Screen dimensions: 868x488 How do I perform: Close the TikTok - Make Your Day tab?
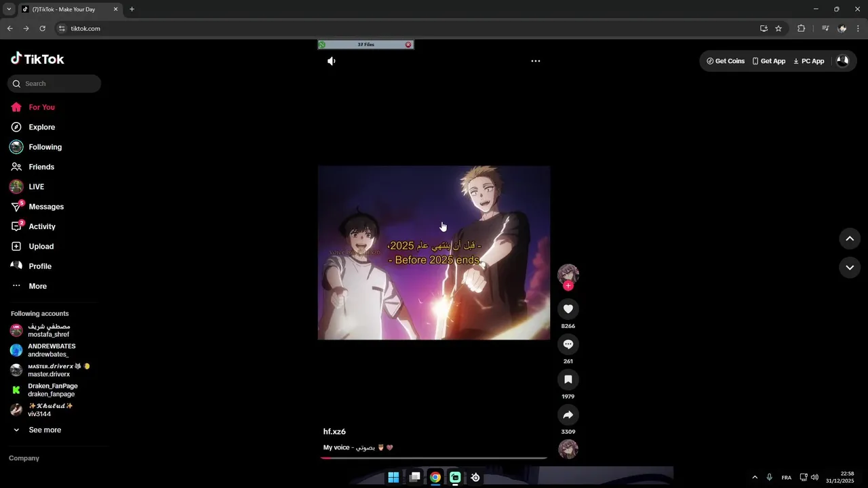coord(115,9)
